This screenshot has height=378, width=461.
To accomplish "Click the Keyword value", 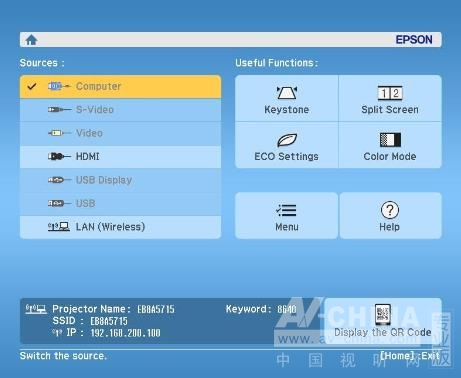I will pyautogui.click(x=287, y=309).
